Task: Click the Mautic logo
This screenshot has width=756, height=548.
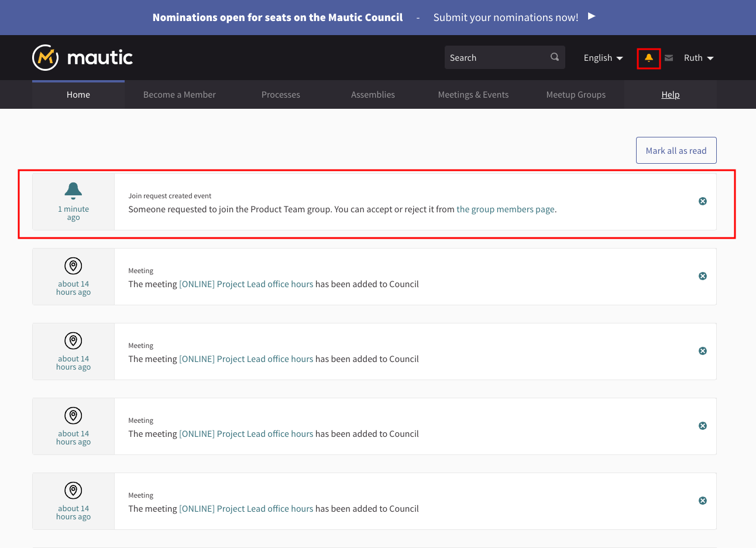Action: click(83, 57)
